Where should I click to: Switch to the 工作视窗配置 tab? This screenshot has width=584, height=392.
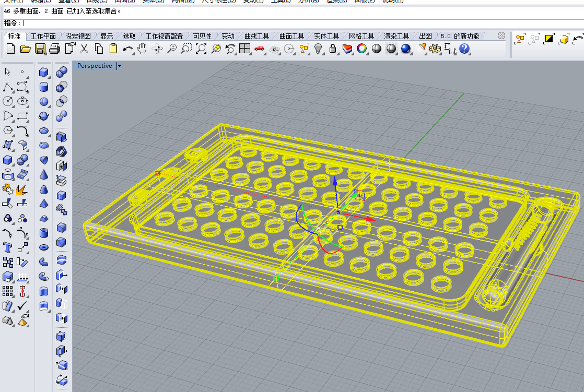(x=164, y=36)
